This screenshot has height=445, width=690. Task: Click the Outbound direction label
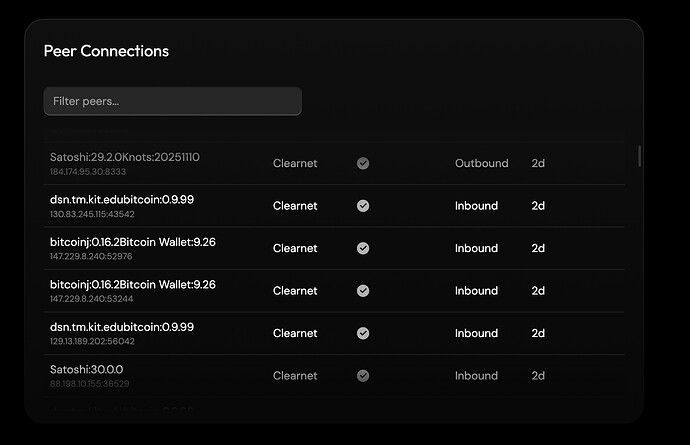click(481, 163)
